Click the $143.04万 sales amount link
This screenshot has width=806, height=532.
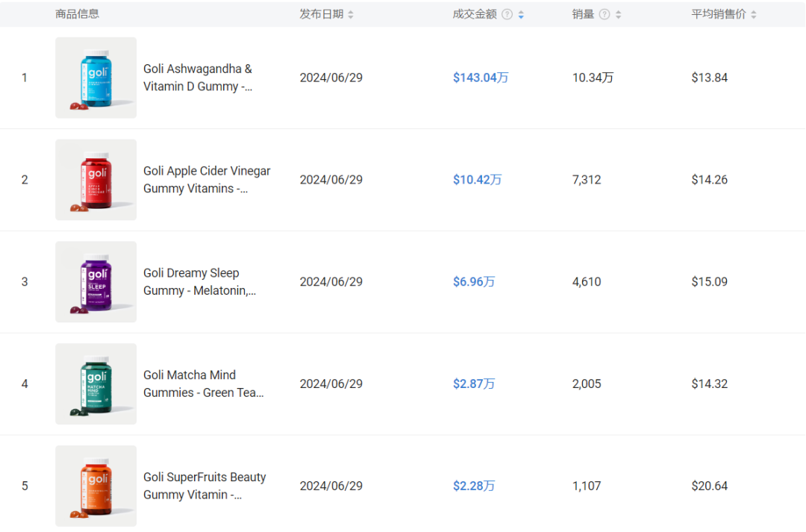(x=481, y=78)
